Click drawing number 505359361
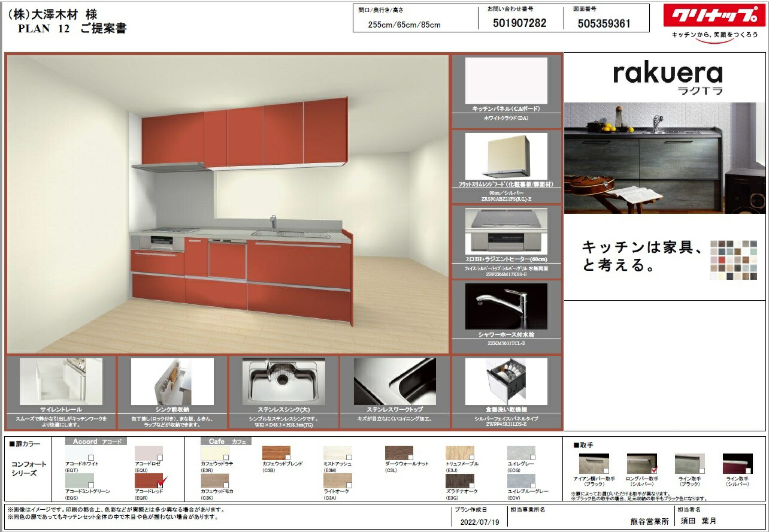This screenshot has height=532, width=769. point(604,23)
